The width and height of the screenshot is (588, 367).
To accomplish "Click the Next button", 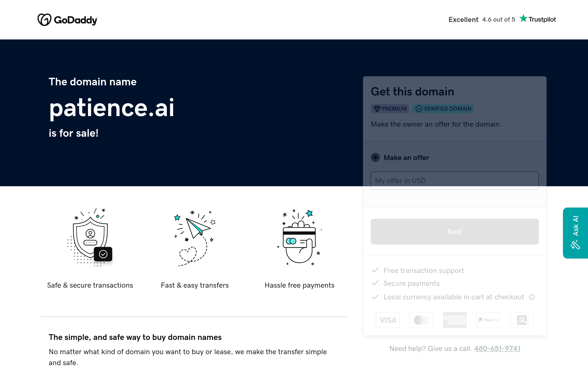I will coord(455,232).
